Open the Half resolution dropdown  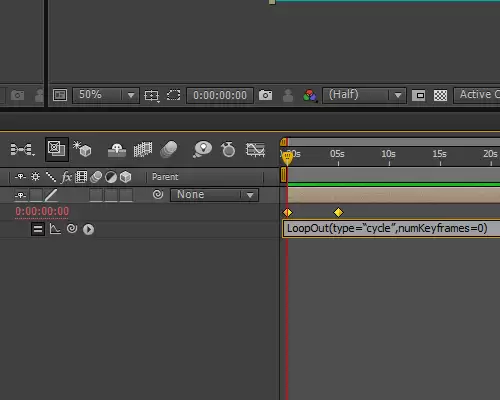364,95
